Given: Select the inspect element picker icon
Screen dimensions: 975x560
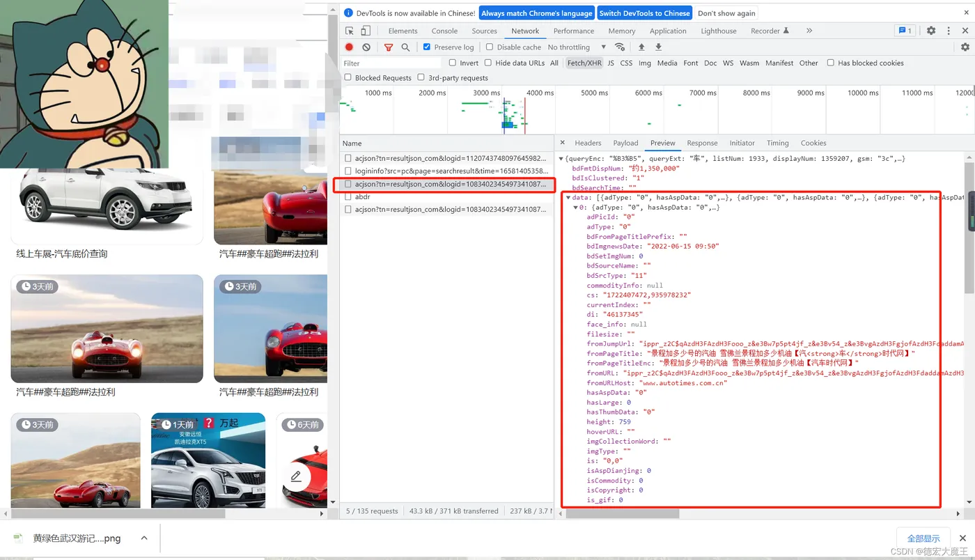Looking at the screenshot, I should [350, 31].
